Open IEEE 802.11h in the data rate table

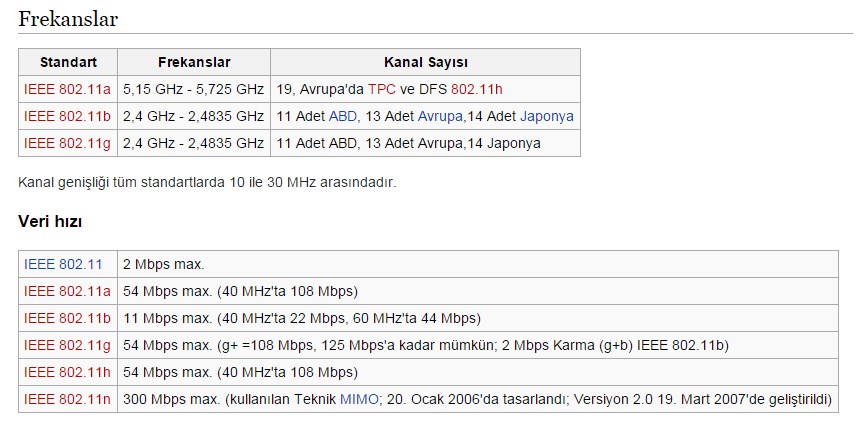click(67, 372)
